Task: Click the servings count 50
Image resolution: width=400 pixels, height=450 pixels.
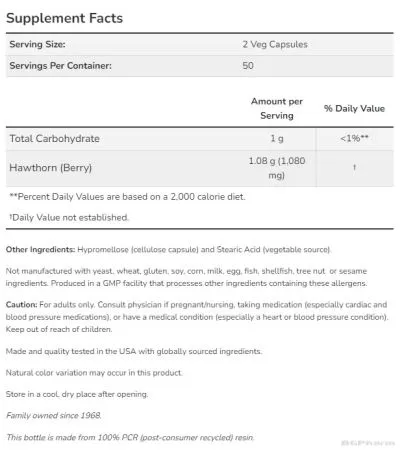Action: [248, 66]
